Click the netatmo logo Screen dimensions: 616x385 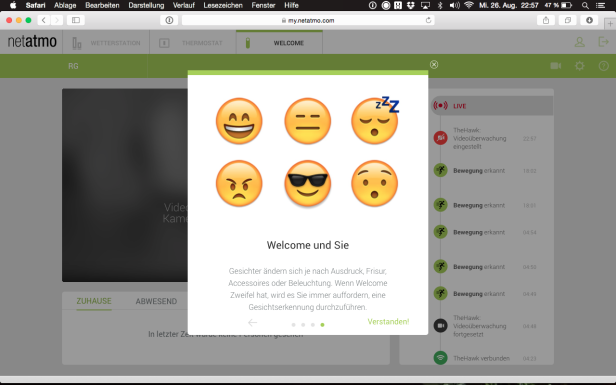click(x=32, y=41)
